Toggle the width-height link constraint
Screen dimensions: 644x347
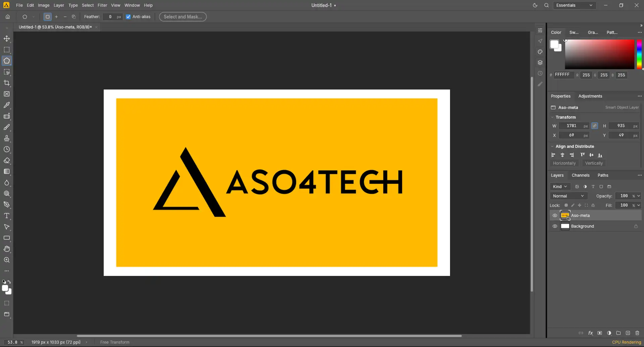595,126
